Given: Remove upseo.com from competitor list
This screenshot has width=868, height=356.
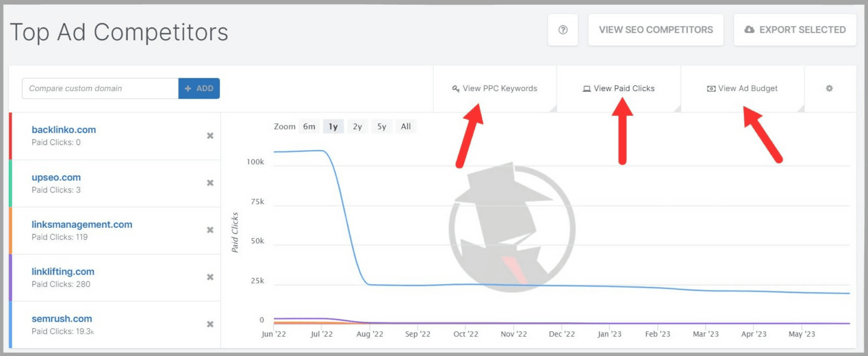Looking at the screenshot, I should (210, 183).
